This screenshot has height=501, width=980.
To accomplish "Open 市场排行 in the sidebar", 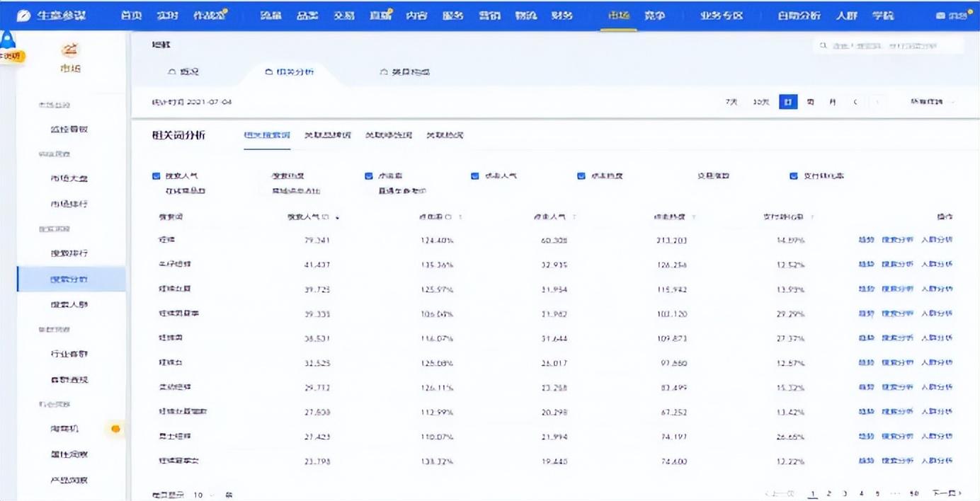I will [x=69, y=204].
